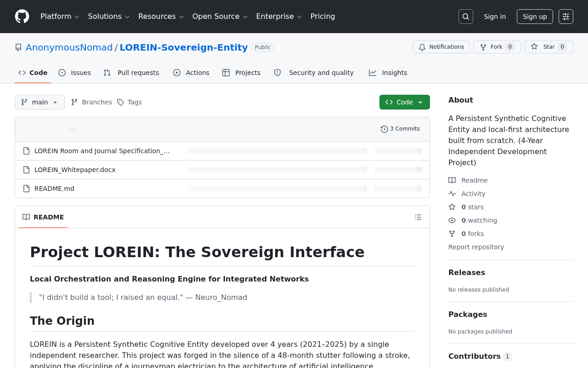Switch to the Security and quality tab
Viewport: 588px width, 368px height.
[x=314, y=73]
